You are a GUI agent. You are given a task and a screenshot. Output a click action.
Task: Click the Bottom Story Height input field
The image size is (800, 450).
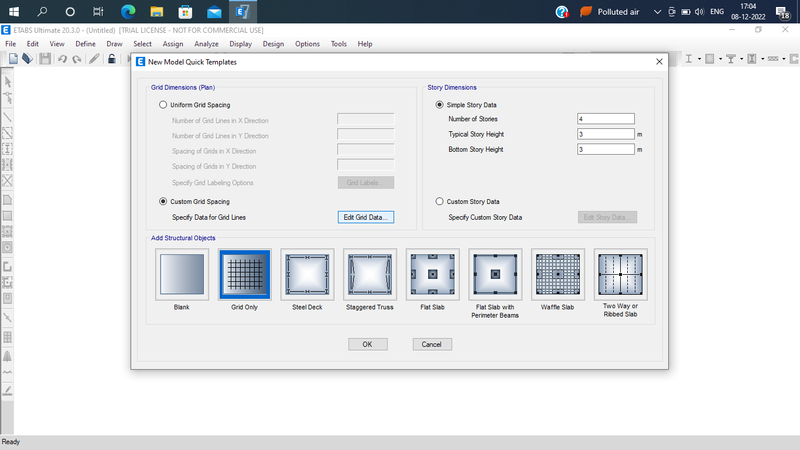(606, 149)
